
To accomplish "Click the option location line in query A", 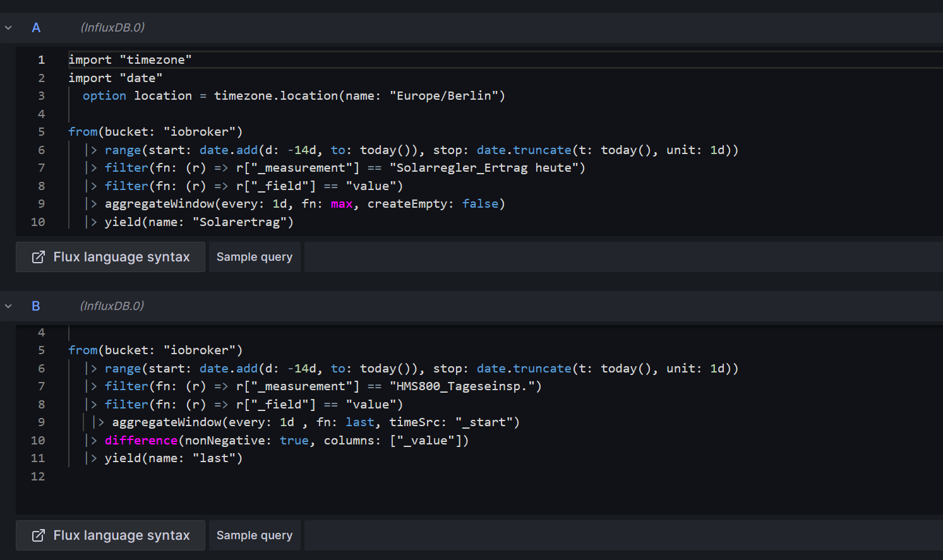I will click(294, 95).
